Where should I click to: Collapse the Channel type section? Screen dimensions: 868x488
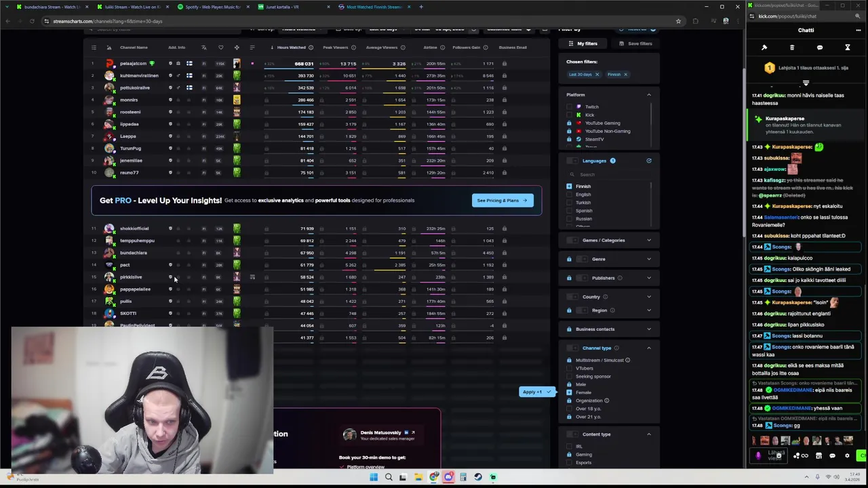(649, 348)
